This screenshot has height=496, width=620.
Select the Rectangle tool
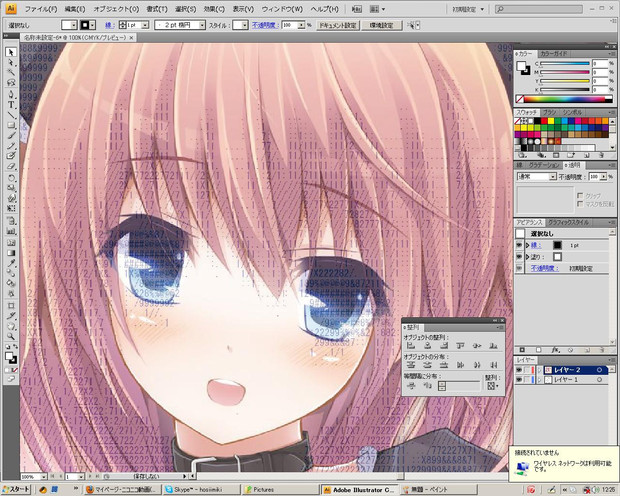click(11, 125)
